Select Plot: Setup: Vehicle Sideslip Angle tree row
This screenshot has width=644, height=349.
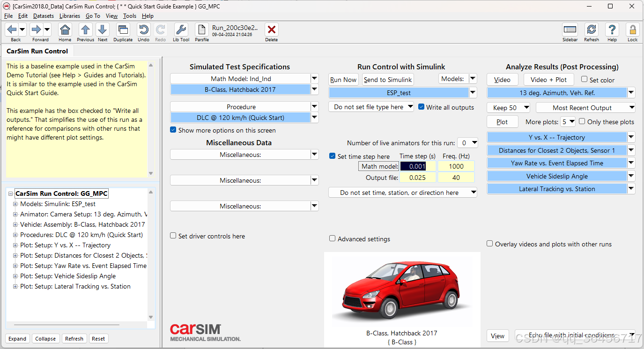pyautogui.click(x=67, y=276)
